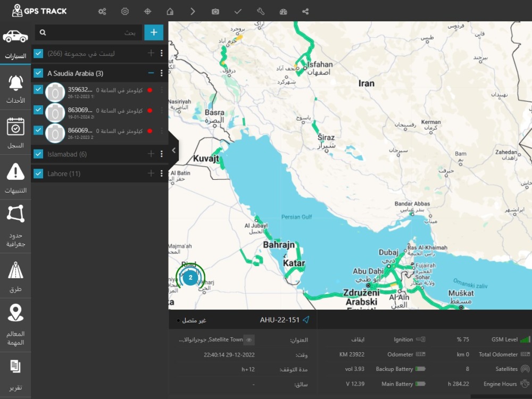Click the Odometer icon

click(x=420, y=354)
